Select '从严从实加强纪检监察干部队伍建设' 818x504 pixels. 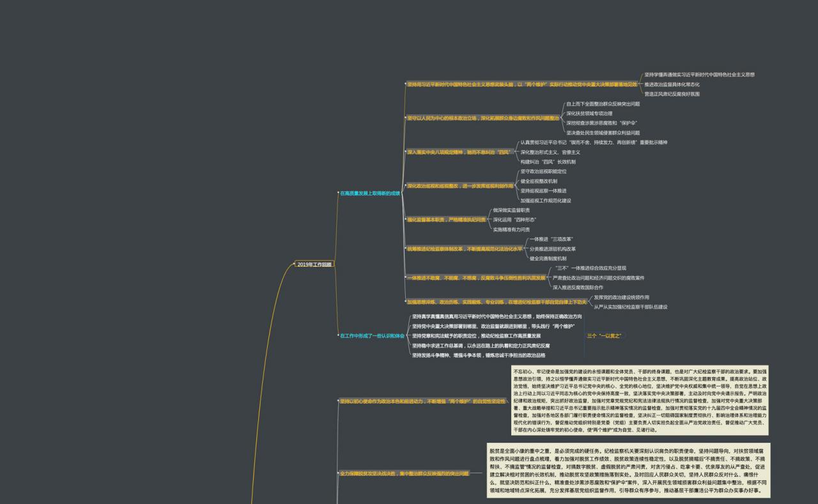coord(631,307)
